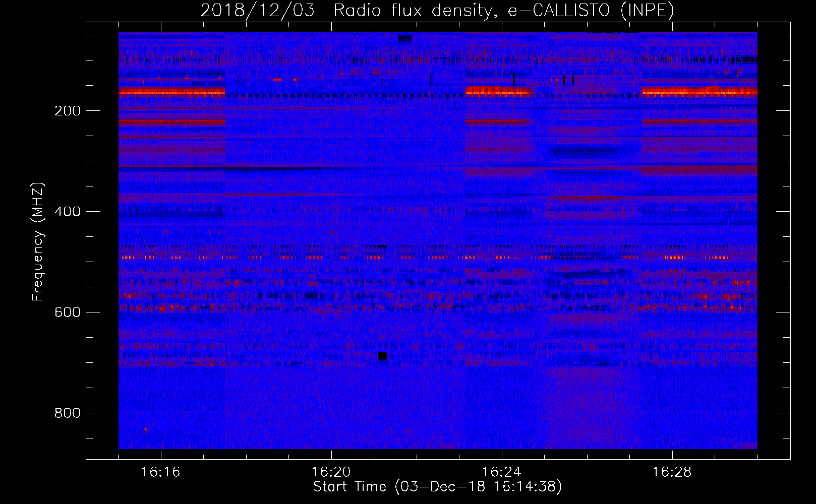
Task: Click the 'Frequency (MHZ)' axis label
Action: [37, 241]
